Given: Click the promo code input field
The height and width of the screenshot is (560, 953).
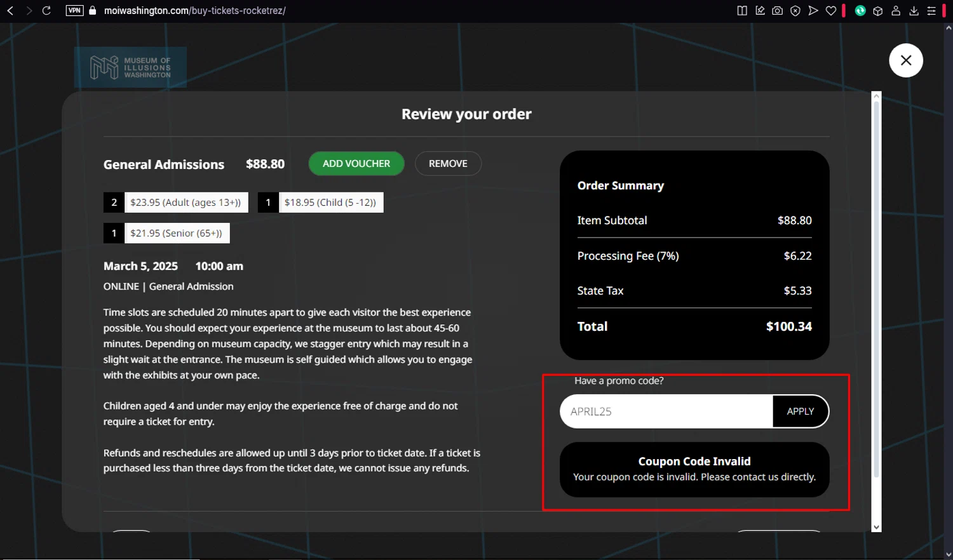Looking at the screenshot, I should click(x=666, y=411).
